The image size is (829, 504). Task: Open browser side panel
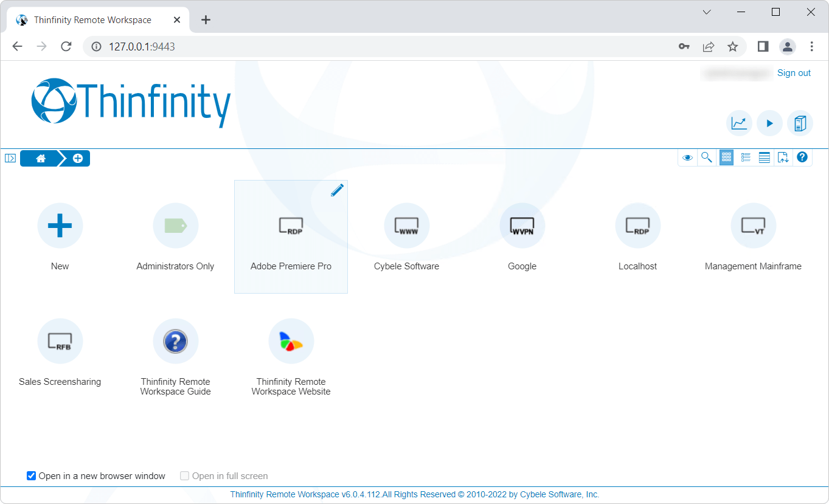(763, 47)
